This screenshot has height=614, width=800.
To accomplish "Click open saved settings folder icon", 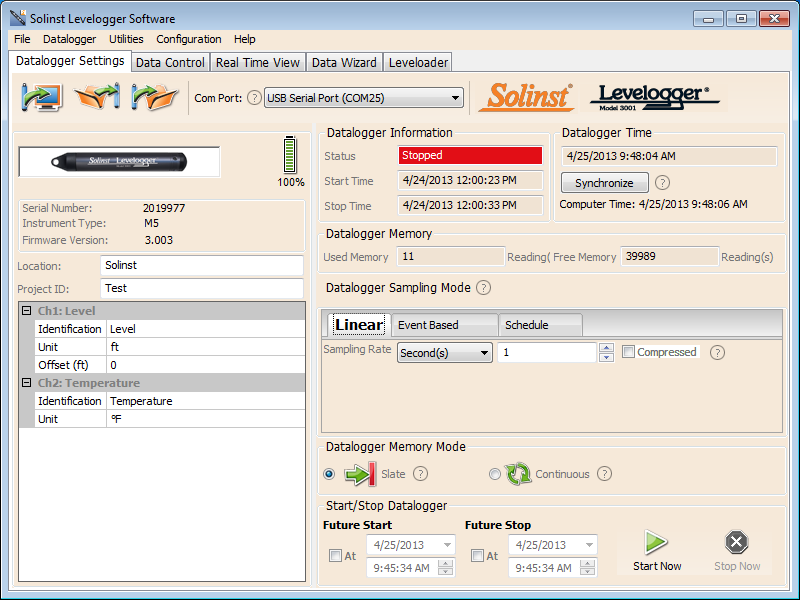I will (x=154, y=97).
